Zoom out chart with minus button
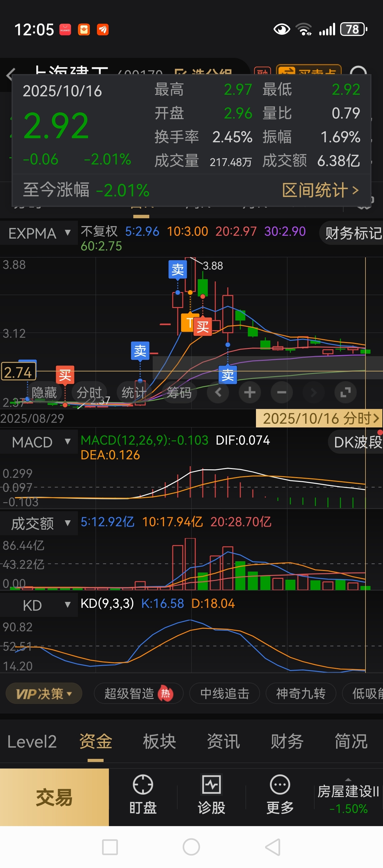This screenshot has width=383, height=868. click(x=282, y=392)
